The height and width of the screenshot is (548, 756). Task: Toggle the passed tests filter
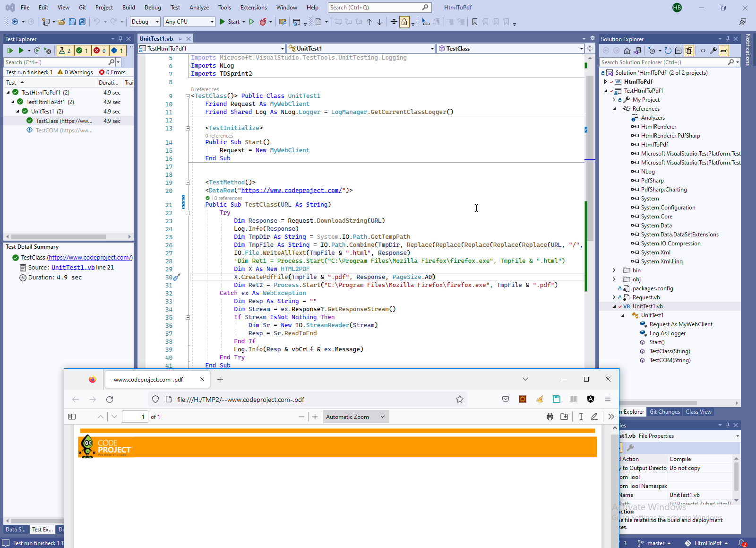tap(82, 51)
